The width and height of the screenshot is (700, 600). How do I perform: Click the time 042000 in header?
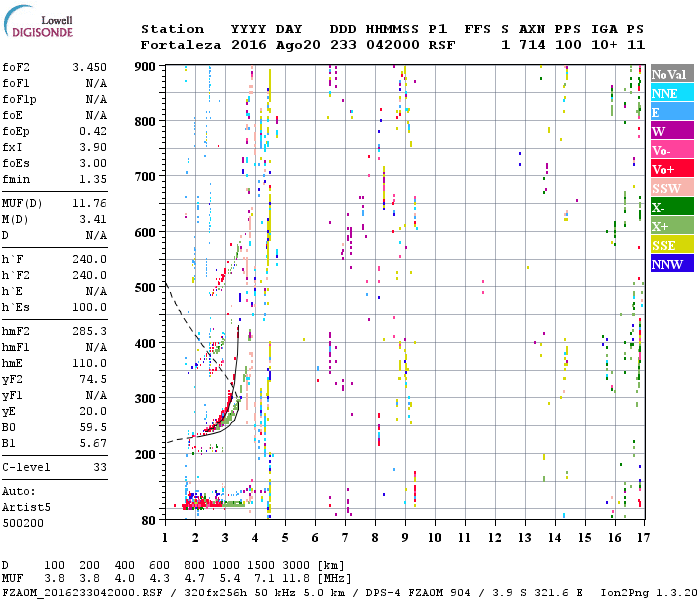click(x=392, y=45)
